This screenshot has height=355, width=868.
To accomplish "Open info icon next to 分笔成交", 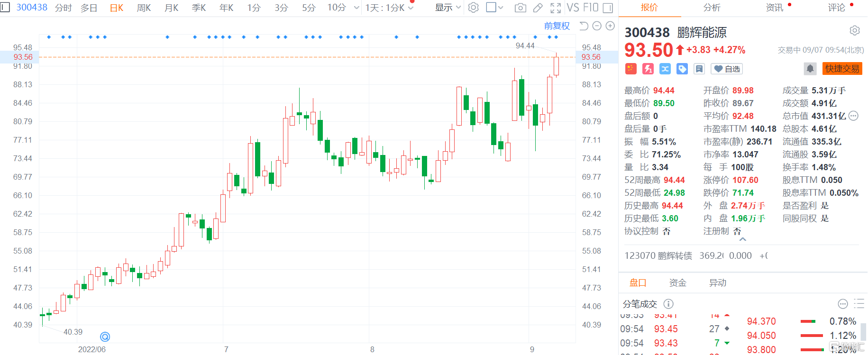I will [668, 304].
